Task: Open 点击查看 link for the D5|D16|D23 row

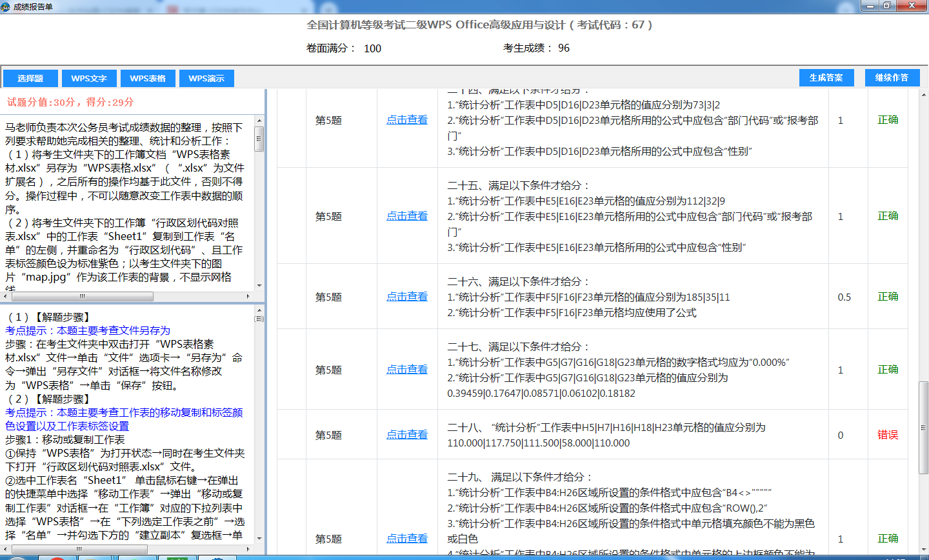Action: point(407,119)
